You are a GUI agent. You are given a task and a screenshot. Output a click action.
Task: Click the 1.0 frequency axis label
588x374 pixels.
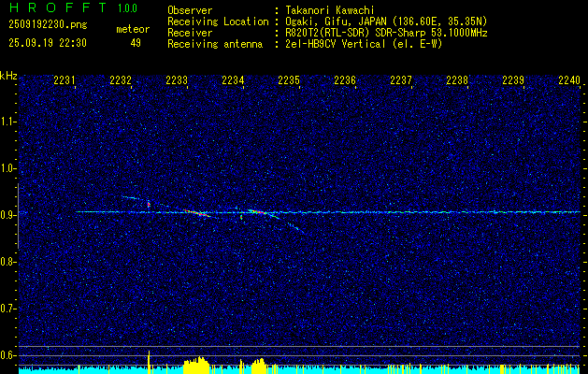click(7, 168)
